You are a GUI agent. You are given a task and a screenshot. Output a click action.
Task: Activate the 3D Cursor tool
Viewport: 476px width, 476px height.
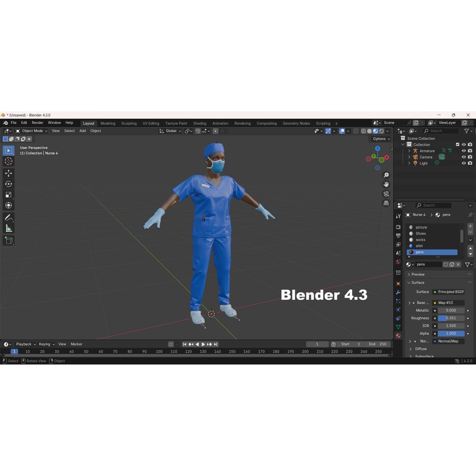pos(8,161)
